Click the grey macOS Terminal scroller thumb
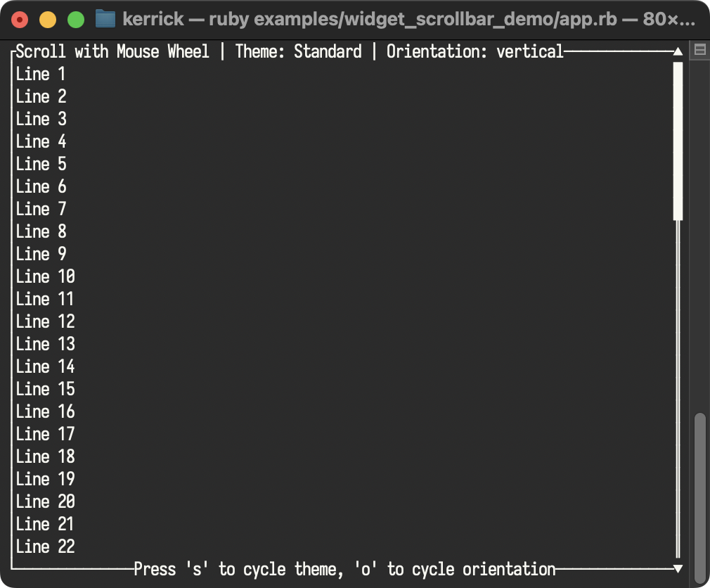The image size is (710, 588). click(700, 499)
